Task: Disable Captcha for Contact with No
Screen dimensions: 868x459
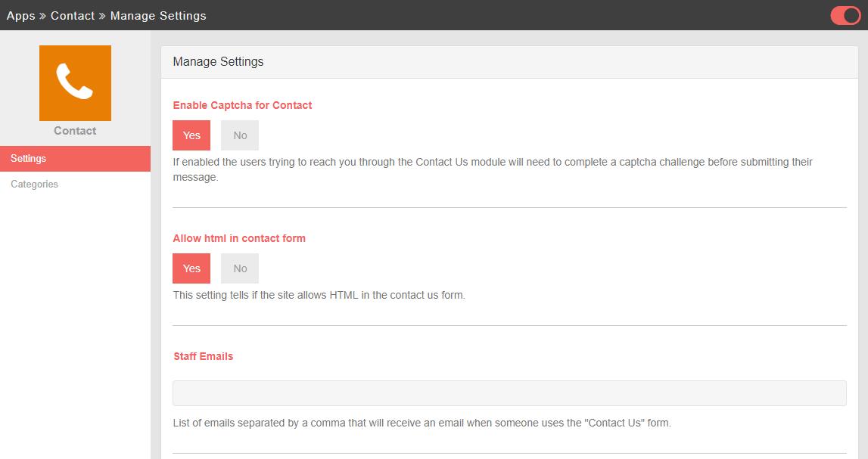Action: click(x=240, y=135)
